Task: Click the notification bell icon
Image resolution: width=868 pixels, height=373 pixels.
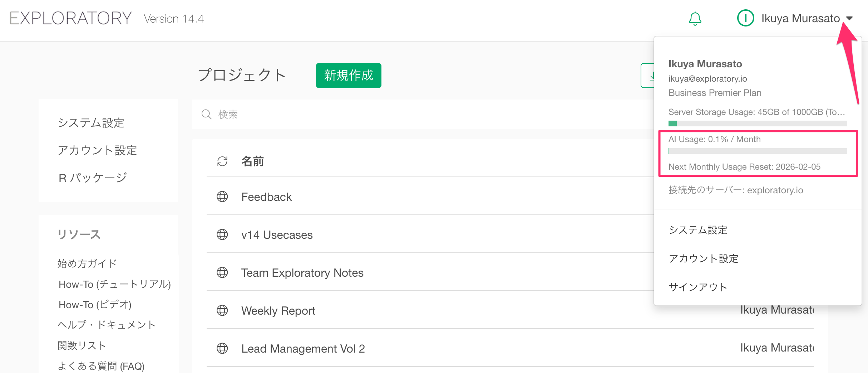Action: (x=695, y=19)
